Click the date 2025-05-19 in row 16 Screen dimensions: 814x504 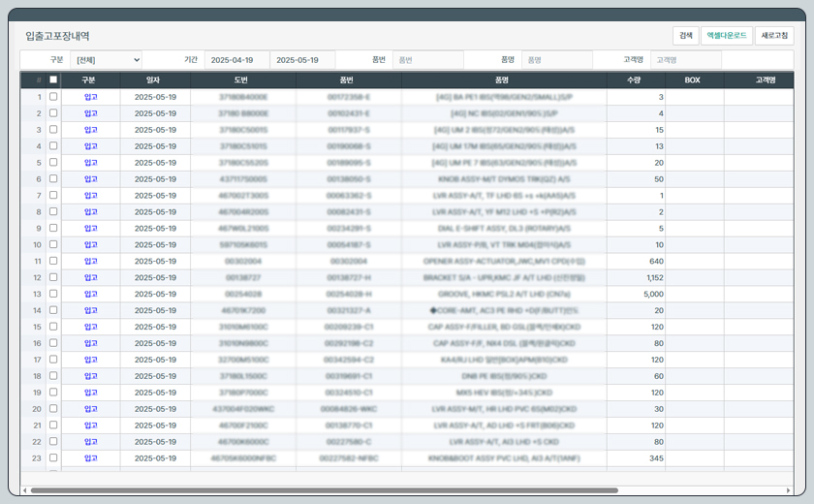pos(155,343)
